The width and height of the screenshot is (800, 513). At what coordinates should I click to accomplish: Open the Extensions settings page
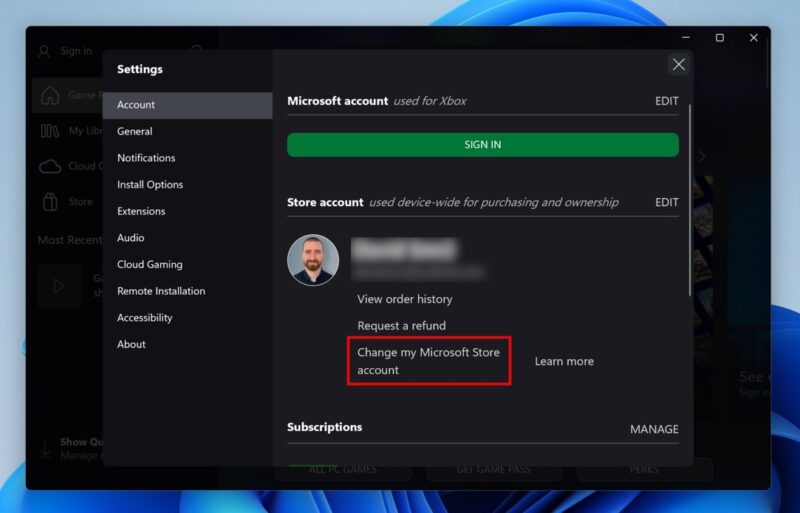[187, 211]
